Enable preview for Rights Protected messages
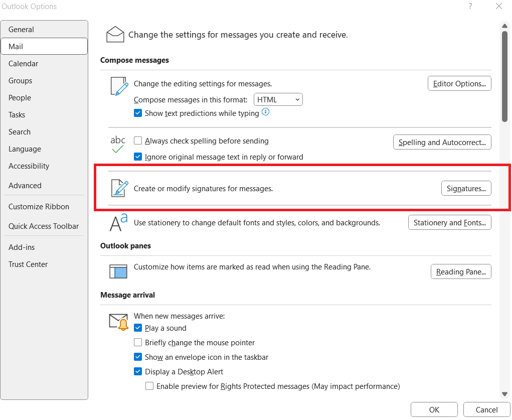The width and height of the screenshot is (512, 420). tap(149, 386)
